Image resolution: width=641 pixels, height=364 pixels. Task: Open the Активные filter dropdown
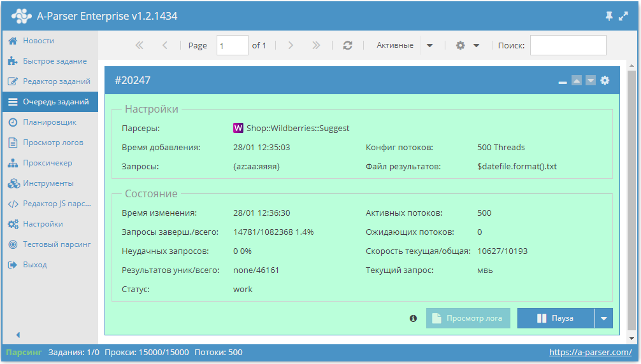pyautogui.click(x=429, y=45)
